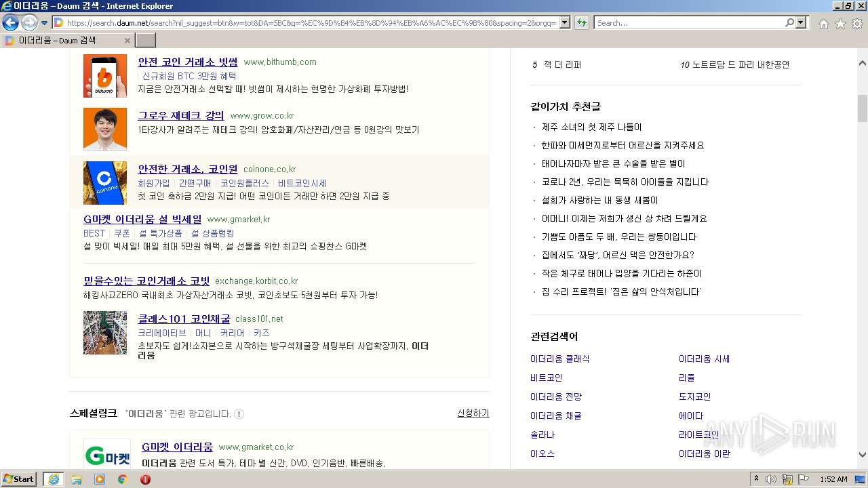Screen dimensions: 868x488
Task: Click the search magnifier icon in toolbar
Action: tap(789, 23)
